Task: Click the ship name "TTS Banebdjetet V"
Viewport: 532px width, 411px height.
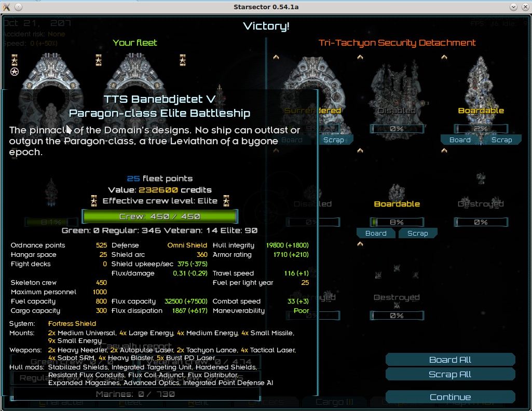Action: pyautogui.click(x=159, y=99)
